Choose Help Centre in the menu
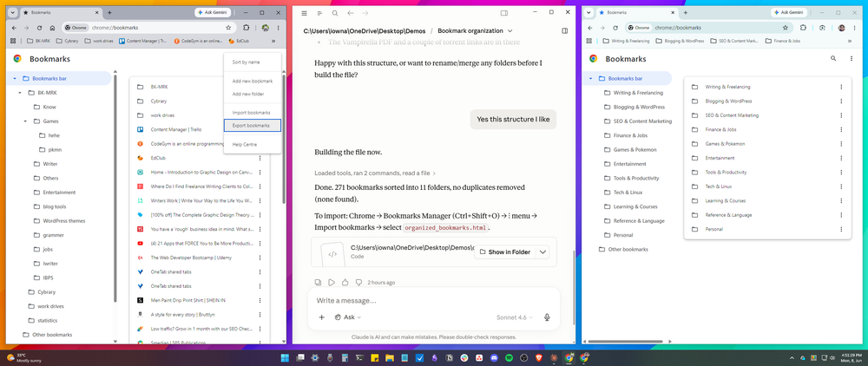The height and width of the screenshot is (366, 868). pos(253,144)
